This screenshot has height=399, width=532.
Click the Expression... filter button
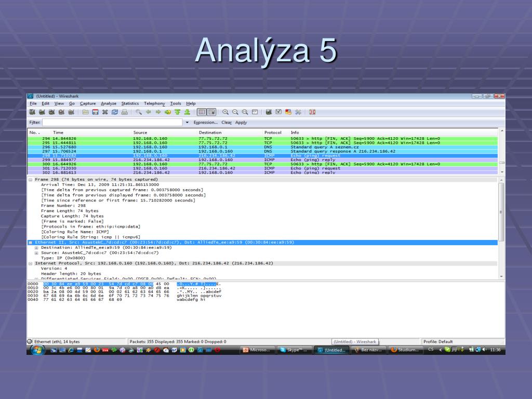pyautogui.click(x=206, y=123)
